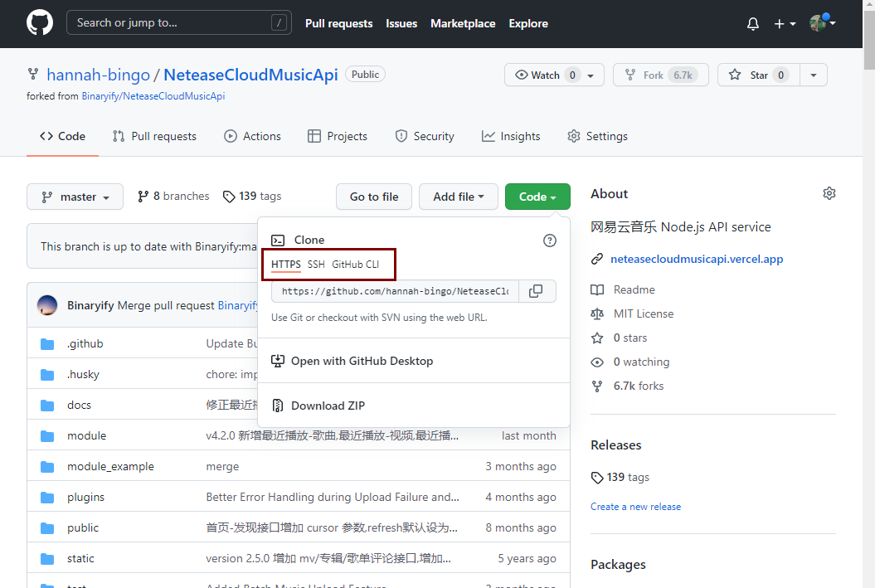Click the GitHub logo icon
This screenshot has height=588, width=875.
tap(40, 23)
